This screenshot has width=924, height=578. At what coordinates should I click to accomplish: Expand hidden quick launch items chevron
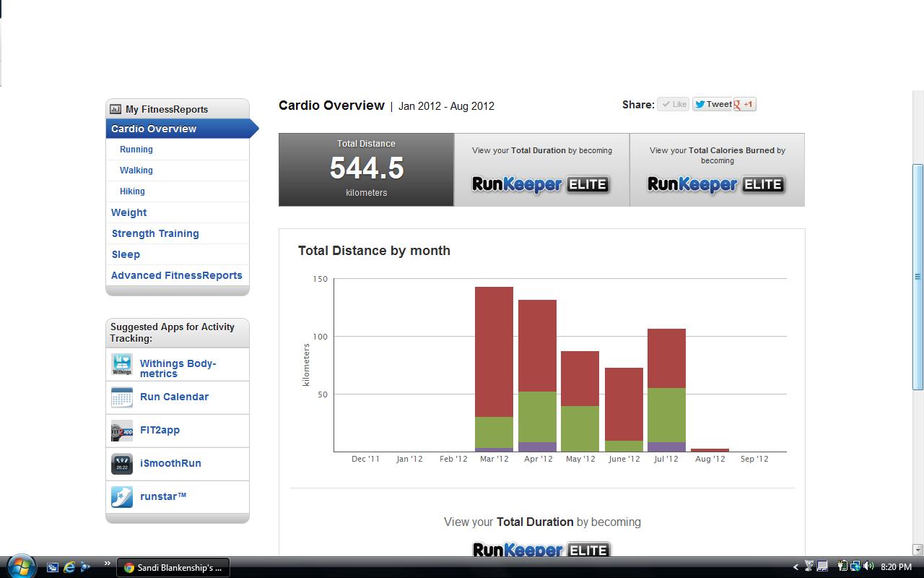click(108, 564)
